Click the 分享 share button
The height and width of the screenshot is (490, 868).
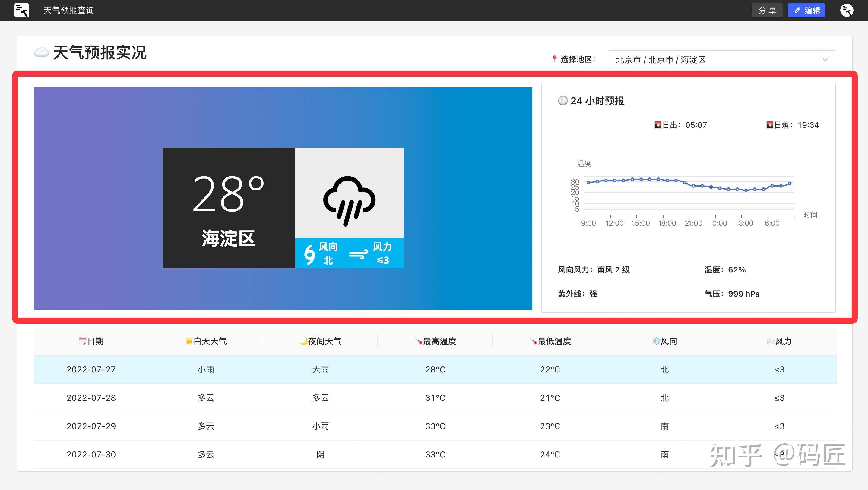pyautogui.click(x=767, y=11)
